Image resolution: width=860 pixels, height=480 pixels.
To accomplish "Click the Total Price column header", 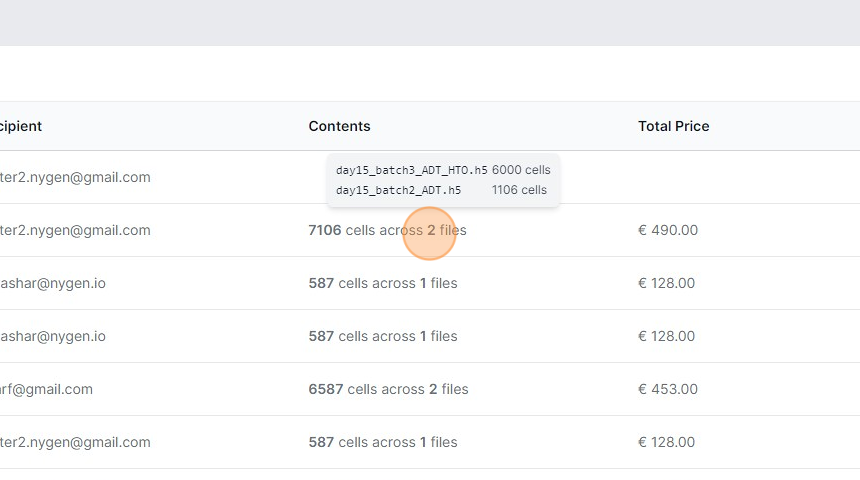I will click(x=673, y=126).
